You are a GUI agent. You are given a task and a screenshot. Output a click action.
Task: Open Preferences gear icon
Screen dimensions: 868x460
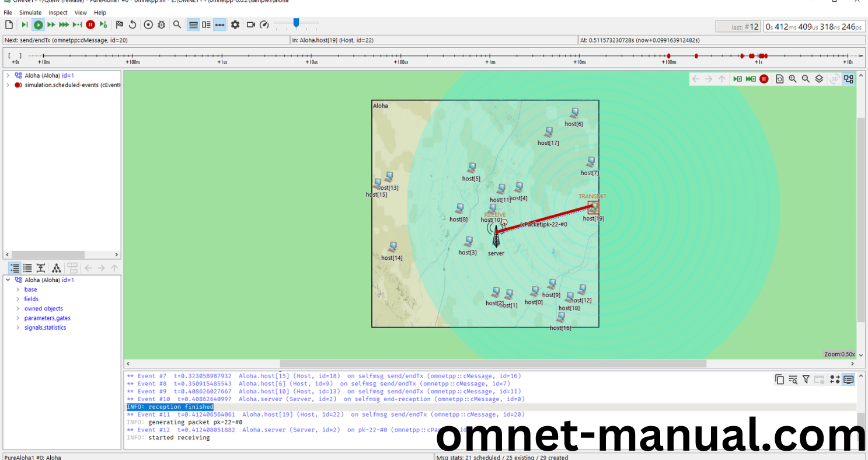(x=235, y=25)
